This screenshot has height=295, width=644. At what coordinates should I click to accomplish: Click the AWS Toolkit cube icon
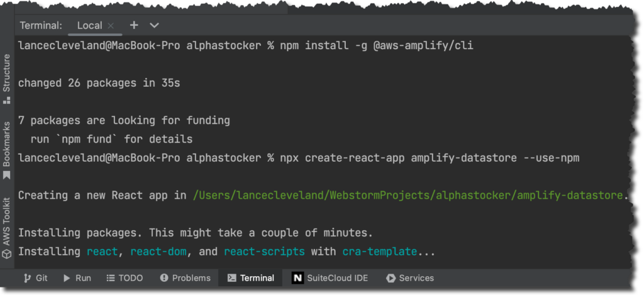(x=6, y=254)
